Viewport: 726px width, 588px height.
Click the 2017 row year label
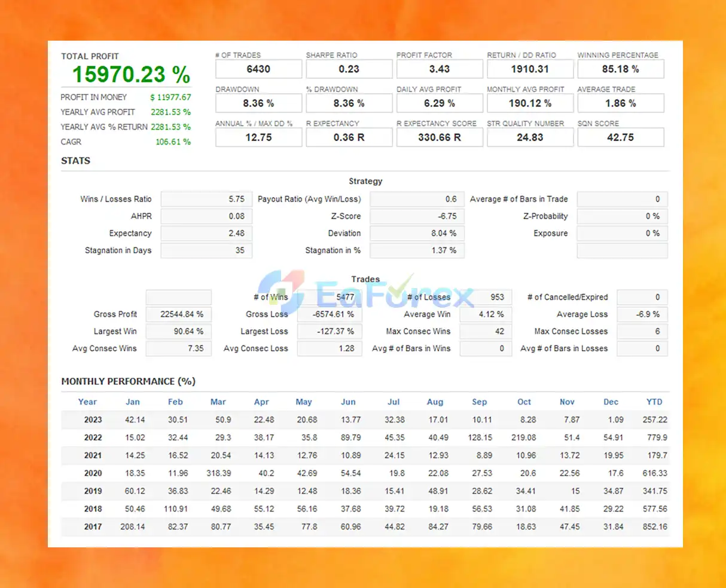click(x=93, y=527)
